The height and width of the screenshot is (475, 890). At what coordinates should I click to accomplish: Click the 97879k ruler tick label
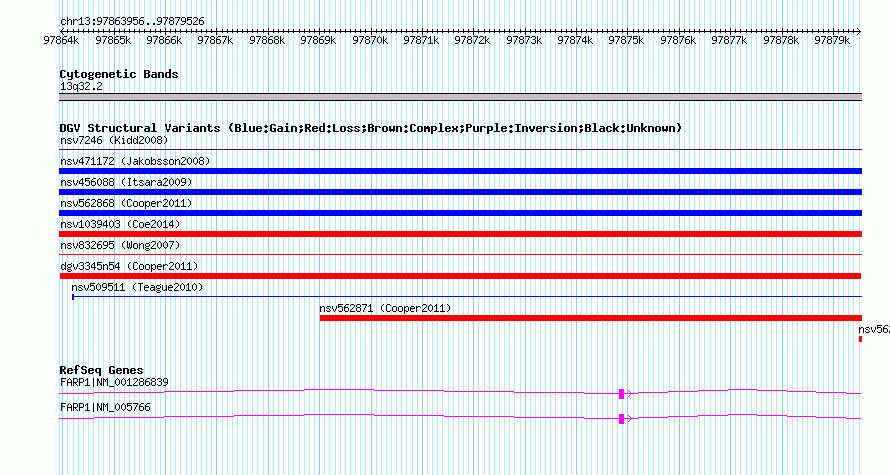(832, 40)
